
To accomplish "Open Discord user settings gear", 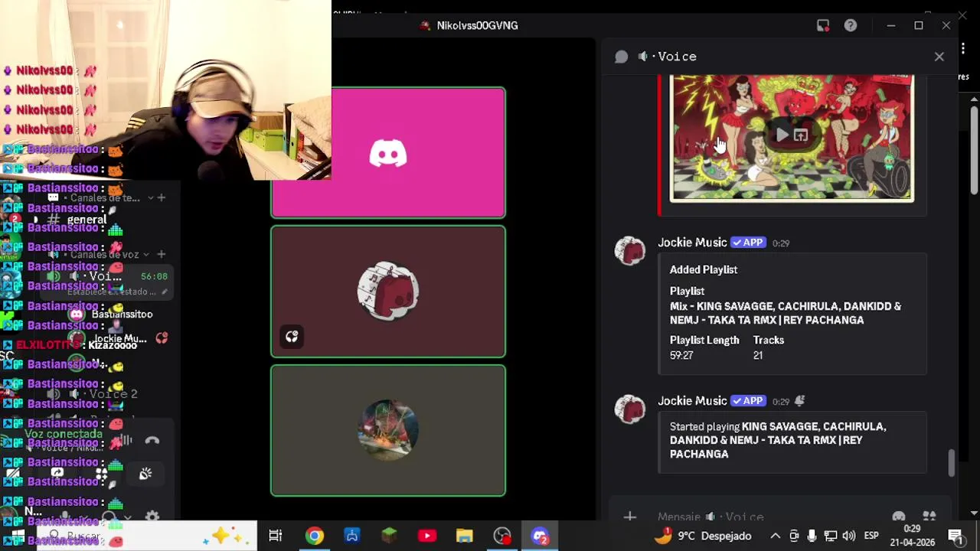I will [152, 517].
